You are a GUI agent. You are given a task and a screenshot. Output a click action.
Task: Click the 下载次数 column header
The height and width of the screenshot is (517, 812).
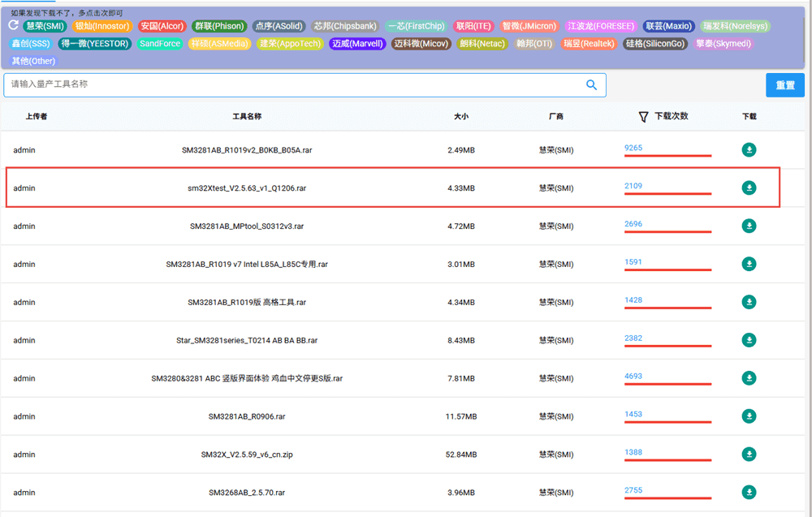(x=671, y=117)
